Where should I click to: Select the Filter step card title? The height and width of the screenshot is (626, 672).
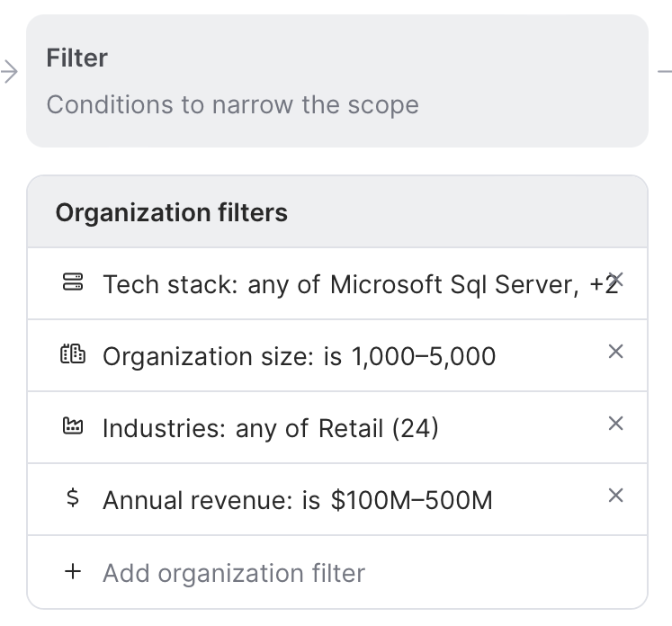(x=77, y=58)
